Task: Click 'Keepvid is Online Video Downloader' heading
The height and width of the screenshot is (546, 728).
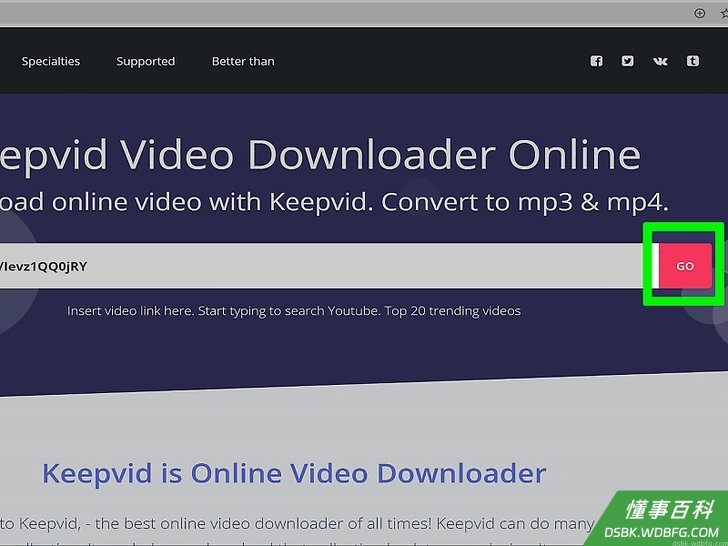Action: tap(294, 474)
